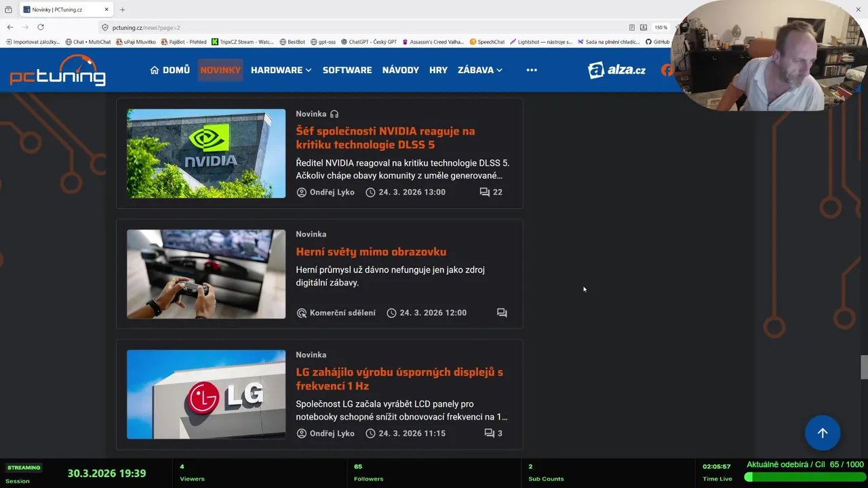Screen dimensions: 868x488
Task: Click the alza.cz partner logo
Action: (x=616, y=70)
